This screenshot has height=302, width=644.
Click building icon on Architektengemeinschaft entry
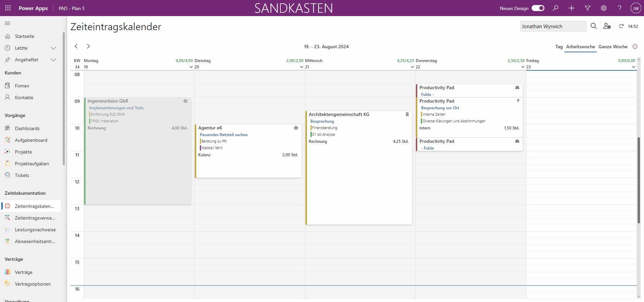(407, 114)
